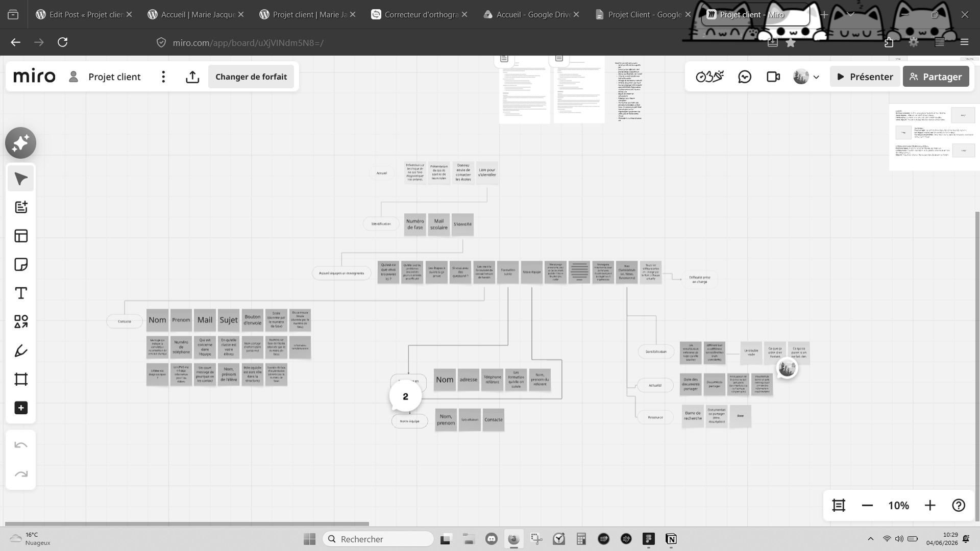The height and width of the screenshot is (551, 980).
Task: Open the AI create-with-note tool
Action: tap(21, 207)
